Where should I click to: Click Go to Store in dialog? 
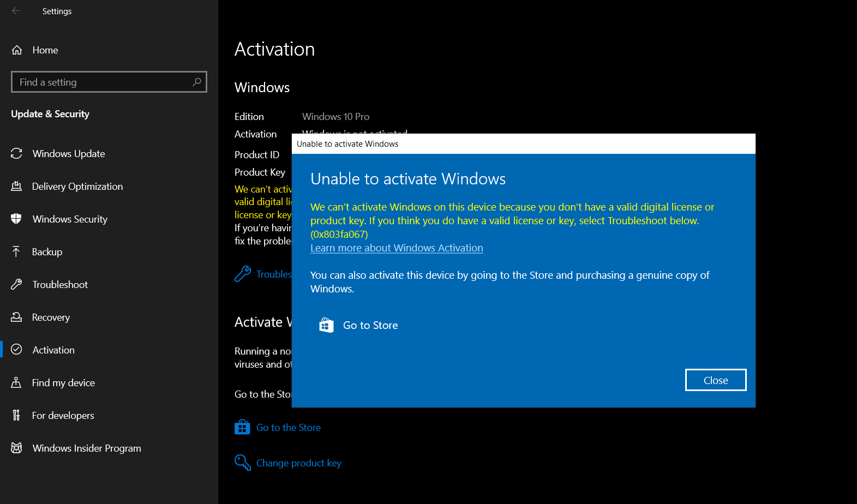tap(370, 326)
